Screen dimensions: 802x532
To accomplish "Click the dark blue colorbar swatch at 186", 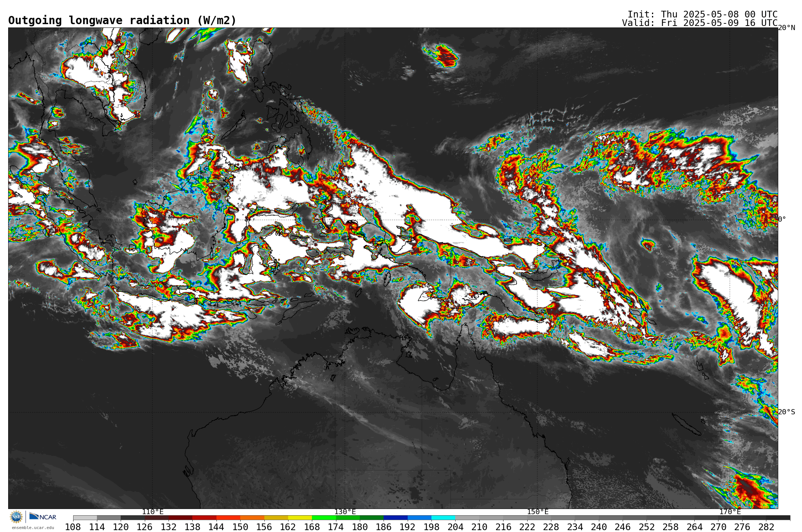I will click(x=395, y=518).
